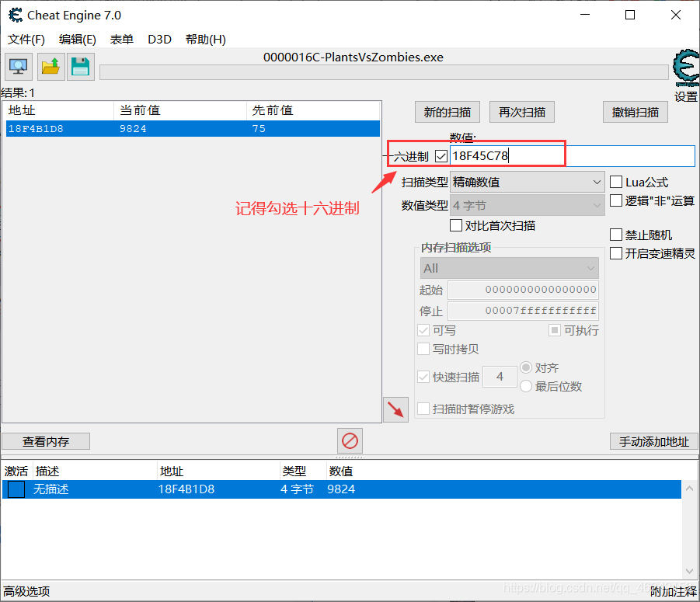Toggle the 十六进制 hex checkbox
Image resolution: width=700 pixels, height=602 pixels.
(x=441, y=156)
